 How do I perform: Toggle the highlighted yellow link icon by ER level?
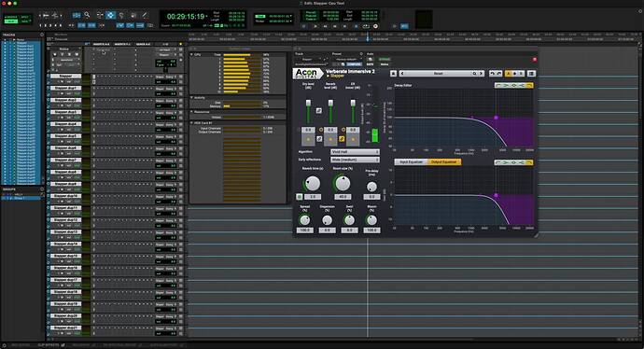[x=342, y=139]
